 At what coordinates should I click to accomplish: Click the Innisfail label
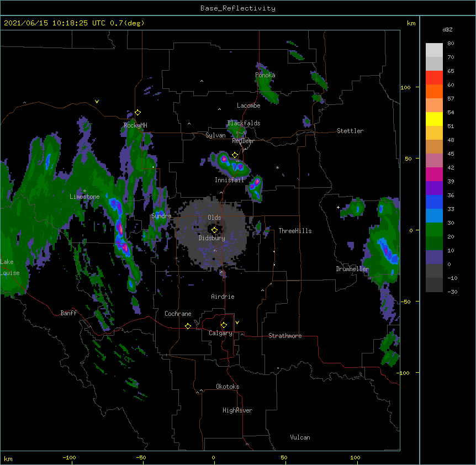229,180
